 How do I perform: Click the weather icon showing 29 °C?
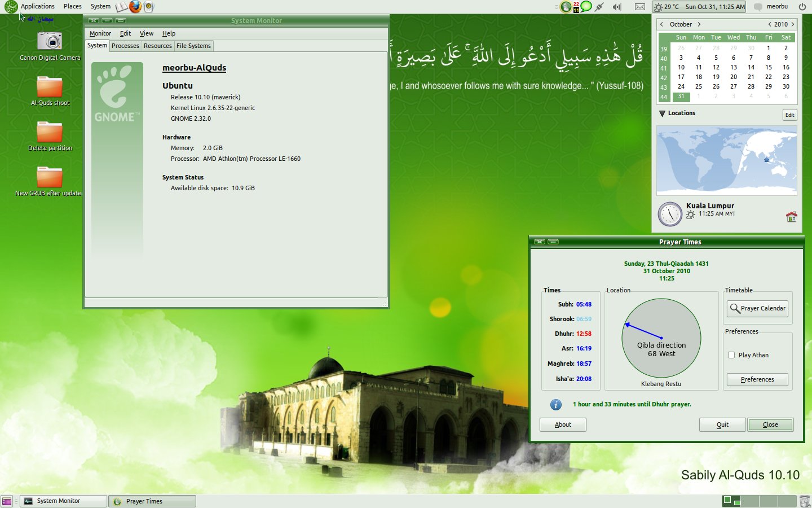658,7
